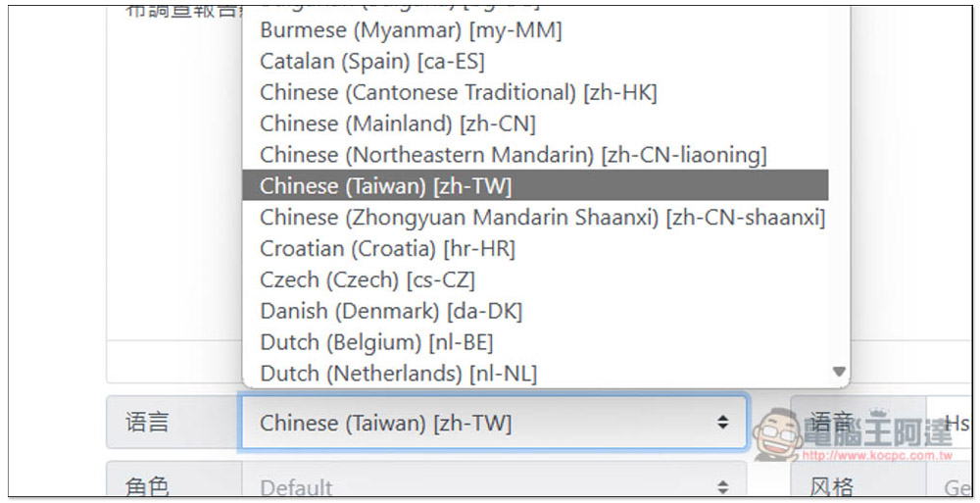Pick Chinese (Northeastern Mandarin) [zh-CN-liaoning]
980x503 pixels.
coord(535,155)
